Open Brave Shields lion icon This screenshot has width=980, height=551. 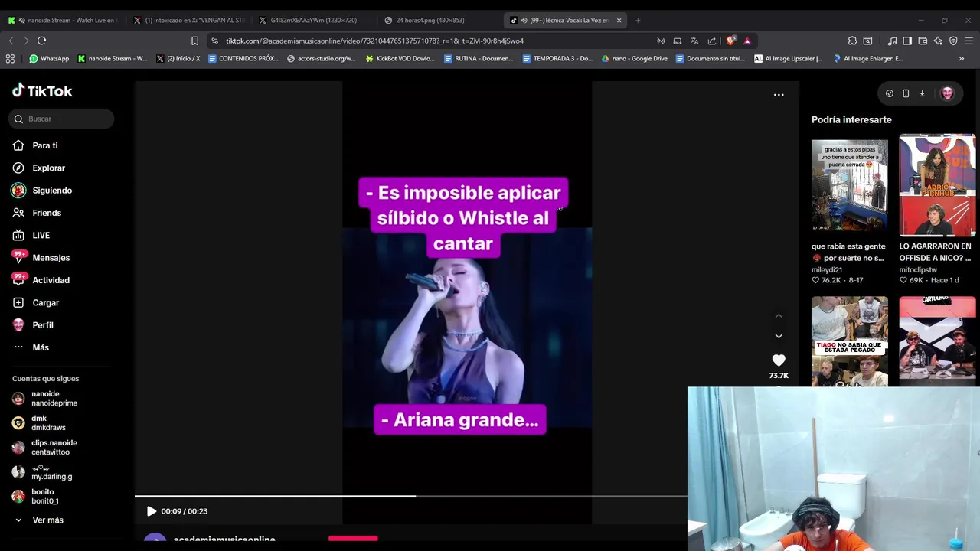click(731, 41)
